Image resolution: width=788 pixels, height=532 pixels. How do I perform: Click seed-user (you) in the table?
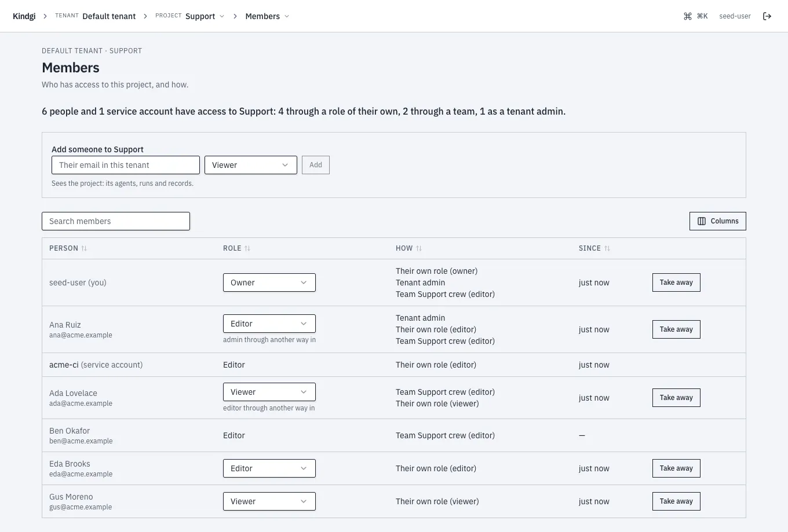point(78,282)
